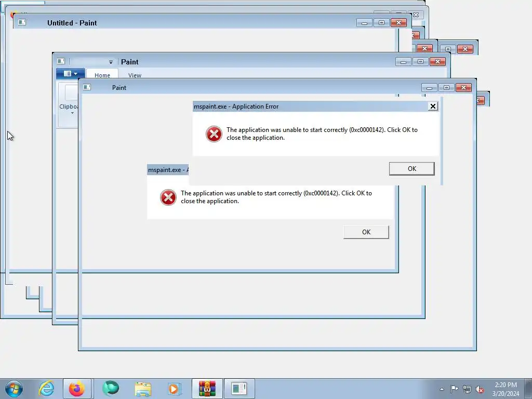Switch to Firefox on the taskbar

click(x=77, y=389)
